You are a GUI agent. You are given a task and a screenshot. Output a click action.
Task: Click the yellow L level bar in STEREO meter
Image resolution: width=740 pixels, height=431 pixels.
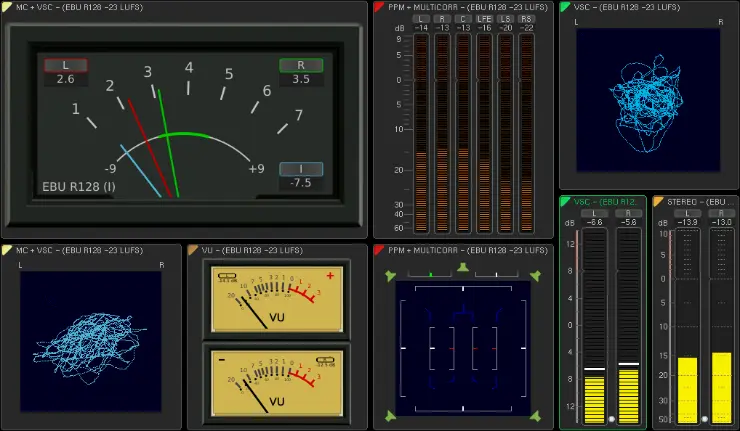pyautogui.click(x=687, y=389)
